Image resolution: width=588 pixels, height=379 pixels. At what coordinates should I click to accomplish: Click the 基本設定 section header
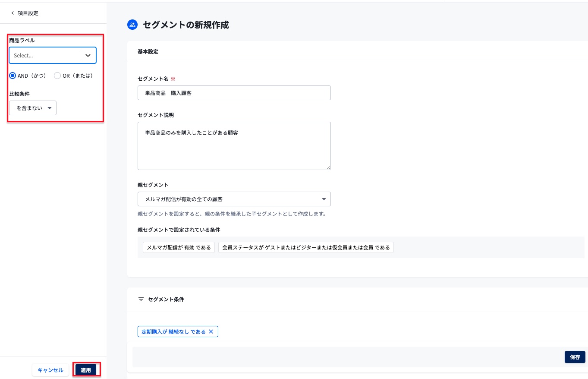click(x=148, y=52)
